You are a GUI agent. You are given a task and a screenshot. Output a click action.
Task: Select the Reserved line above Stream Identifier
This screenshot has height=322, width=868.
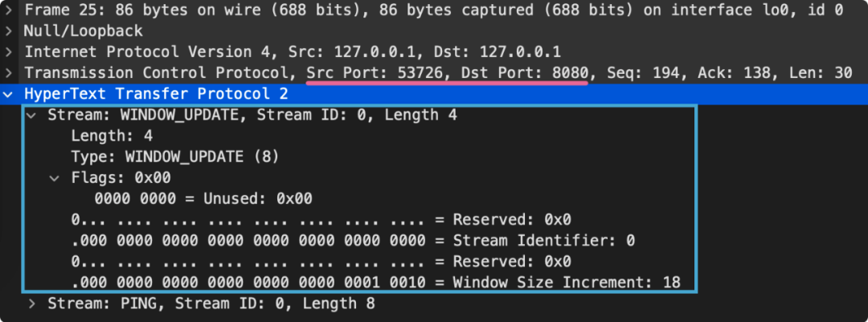pyautogui.click(x=320, y=219)
